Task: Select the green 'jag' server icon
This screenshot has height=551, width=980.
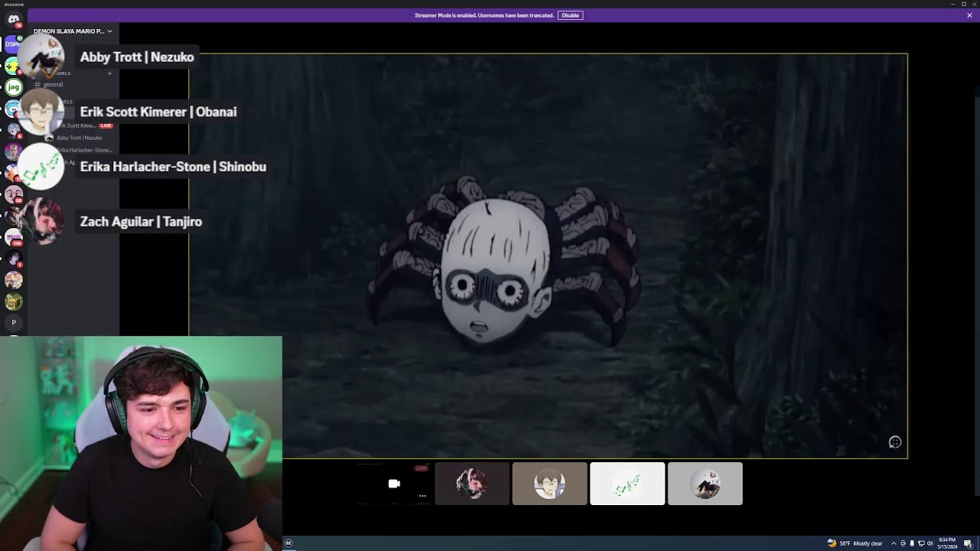Action: tap(13, 87)
